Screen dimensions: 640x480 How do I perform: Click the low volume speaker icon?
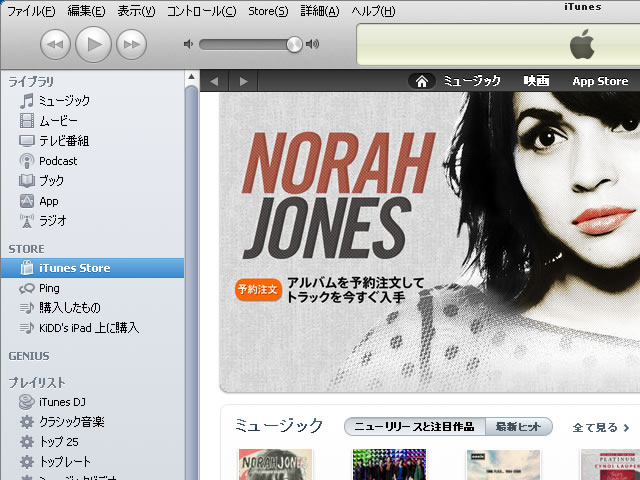[x=188, y=44]
